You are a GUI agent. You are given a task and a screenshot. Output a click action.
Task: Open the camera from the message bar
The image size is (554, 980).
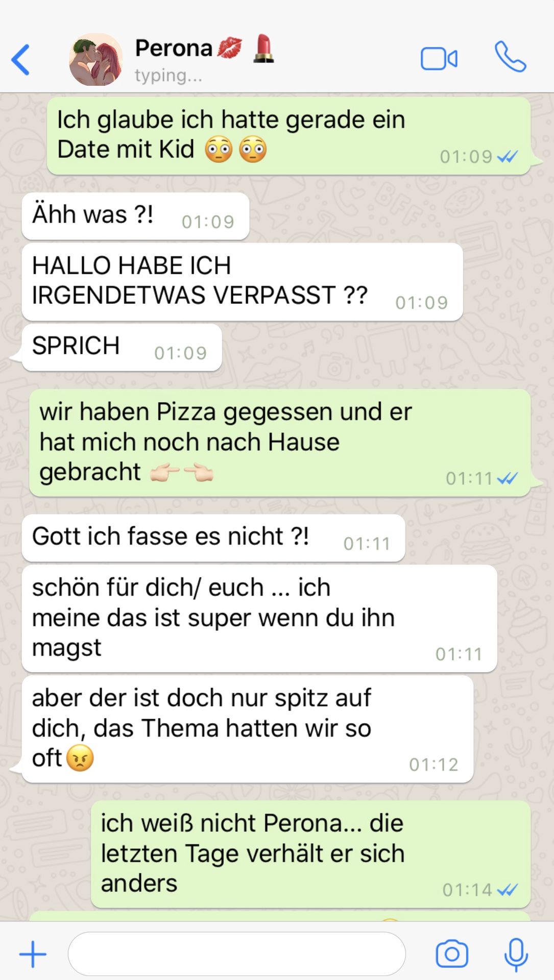[452, 953]
